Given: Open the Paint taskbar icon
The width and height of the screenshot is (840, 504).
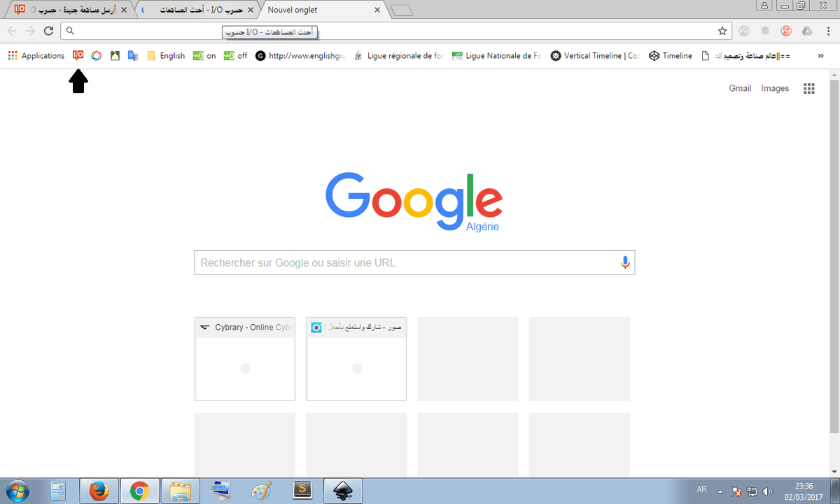Looking at the screenshot, I should (262, 491).
